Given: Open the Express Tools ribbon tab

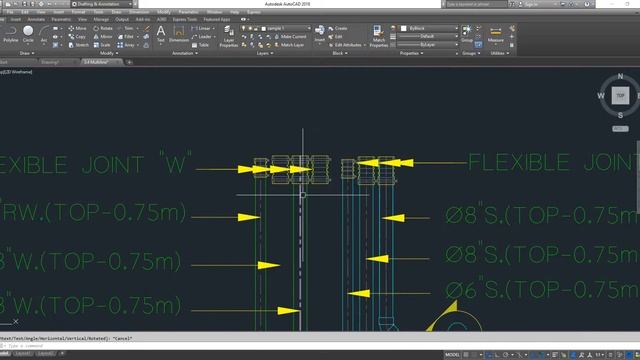Looking at the screenshot, I should point(184,19).
